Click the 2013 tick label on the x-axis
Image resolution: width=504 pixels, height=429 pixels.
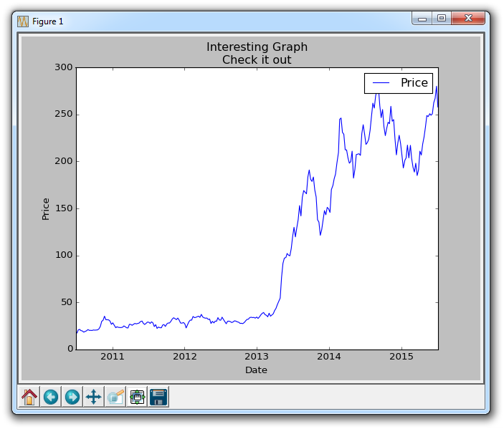pyautogui.click(x=257, y=357)
